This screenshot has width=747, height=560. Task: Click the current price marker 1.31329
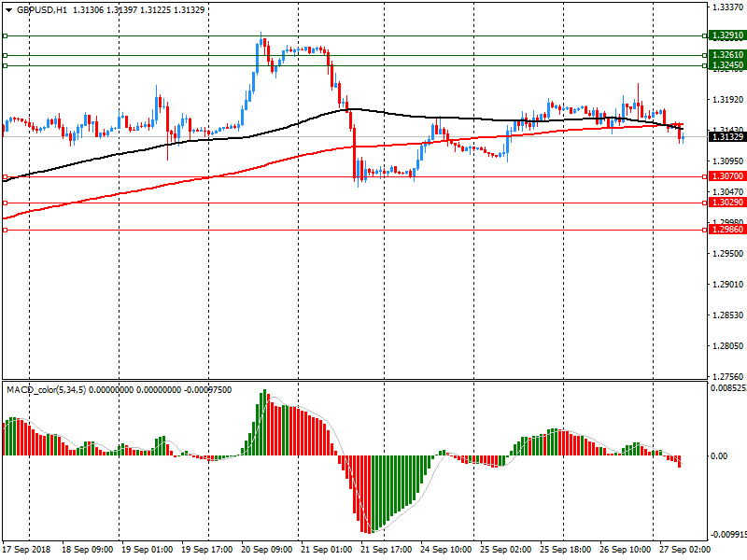pos(726,137)
